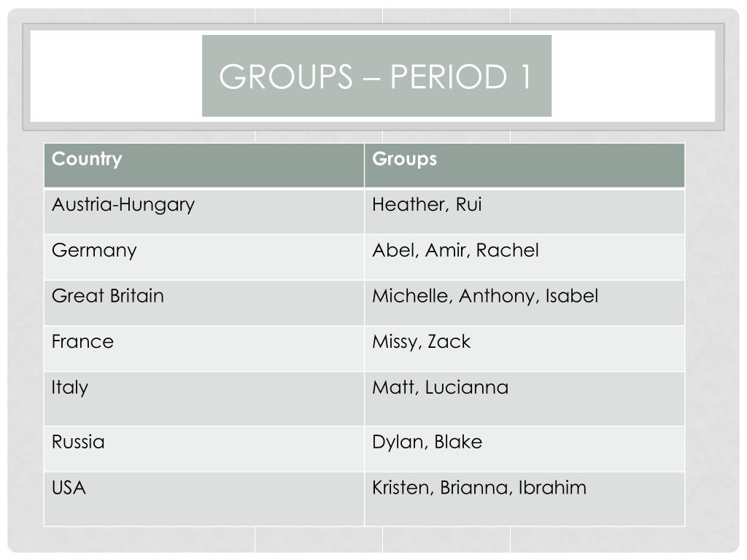Click the Michelle, Anthony, Isabel cell
Image resolution: width=747 pixels, height=560 pixels.
click(x=525, y=303)
